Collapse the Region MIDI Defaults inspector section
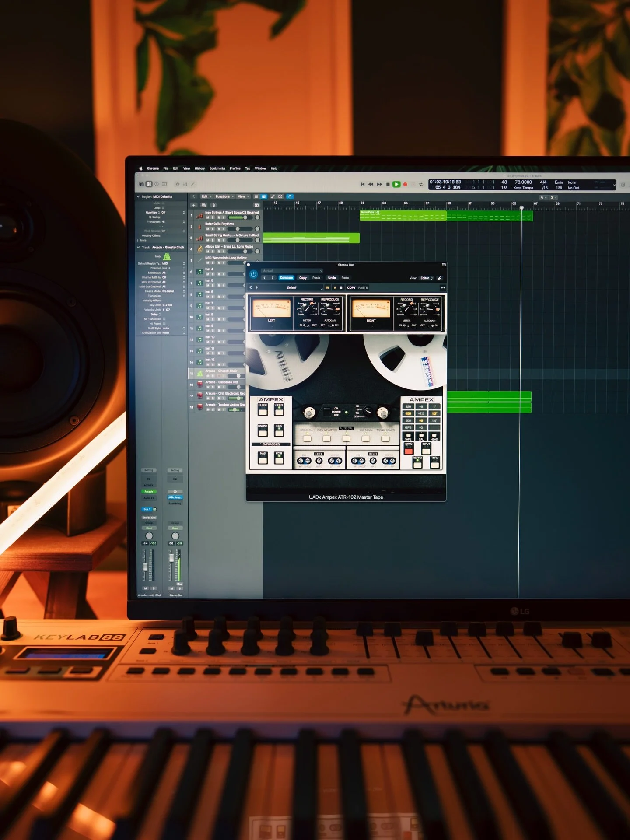 point(138,197)
